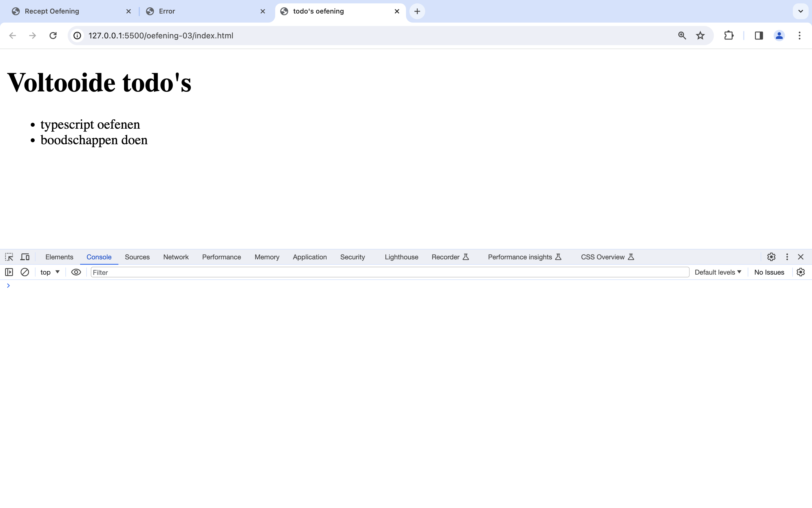The image size is (812, 508).
Task: Open the Chrome three-dot menu
Action: tap(800, 36)
